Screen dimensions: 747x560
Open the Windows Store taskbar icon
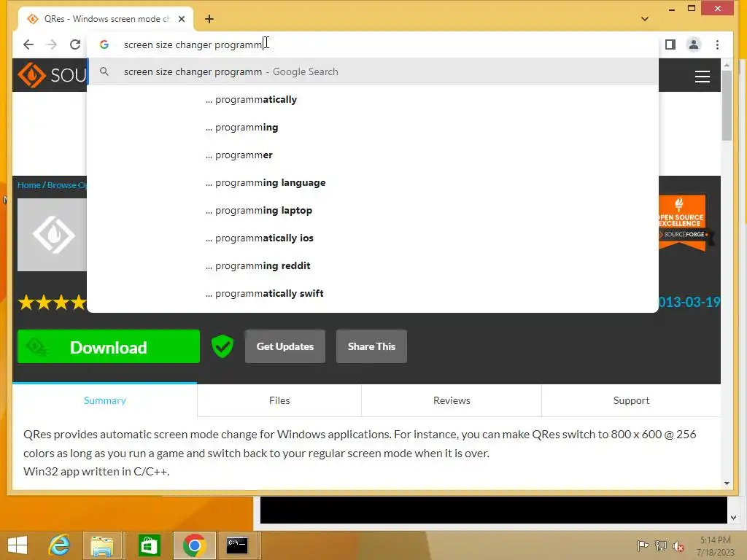coord(149,545)
